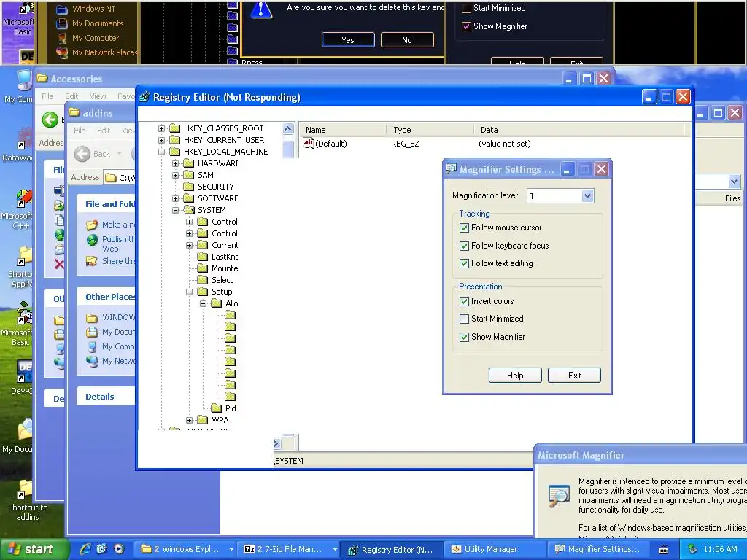The height and width of the screenshot is (560, 747).
Task: Click the Make a new folder task icon
Action: (92, 225)
